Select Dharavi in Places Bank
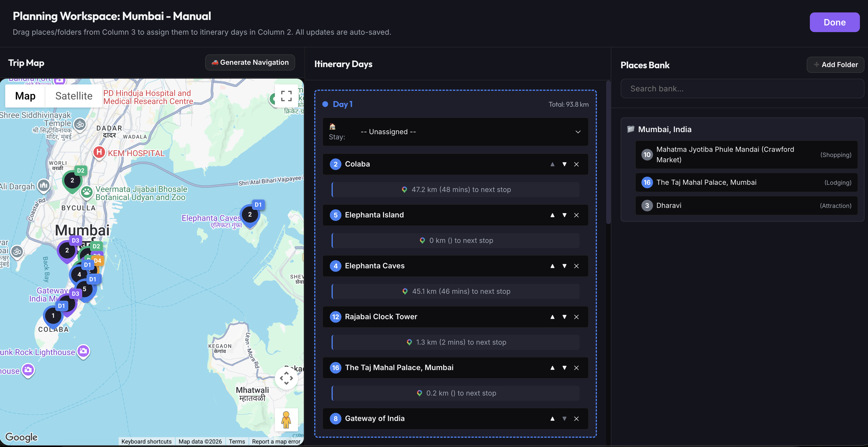 click(746, 206)
